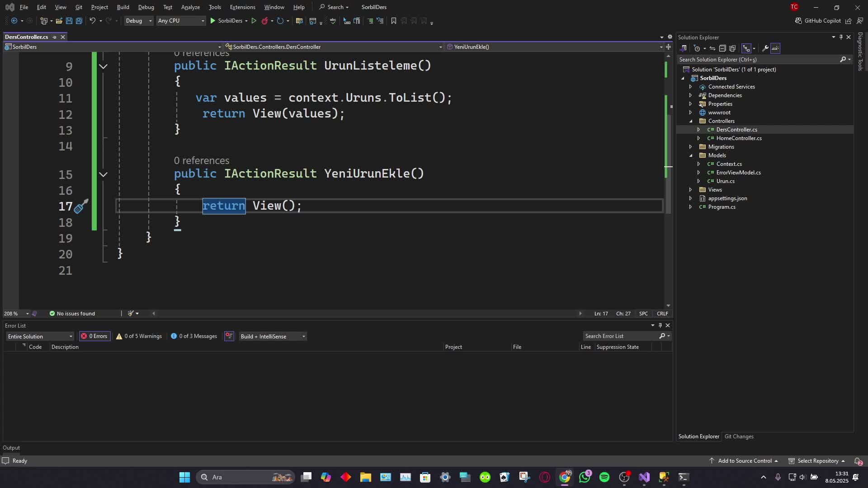868x488 pixels.
Task: Open the Build + IntelliSense dropdown
Action: point(273,337)
